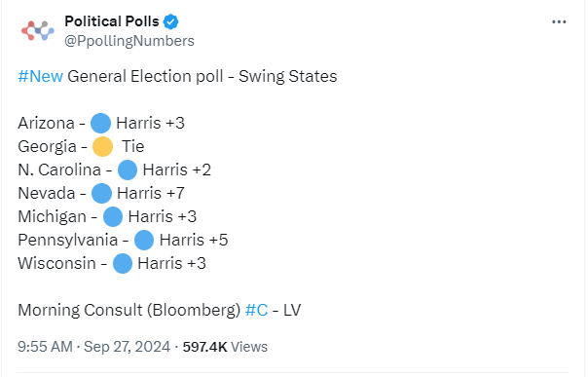588x377 pixels.
Task: Open the three-dot more options menu
Action: [x=559, y=22]
